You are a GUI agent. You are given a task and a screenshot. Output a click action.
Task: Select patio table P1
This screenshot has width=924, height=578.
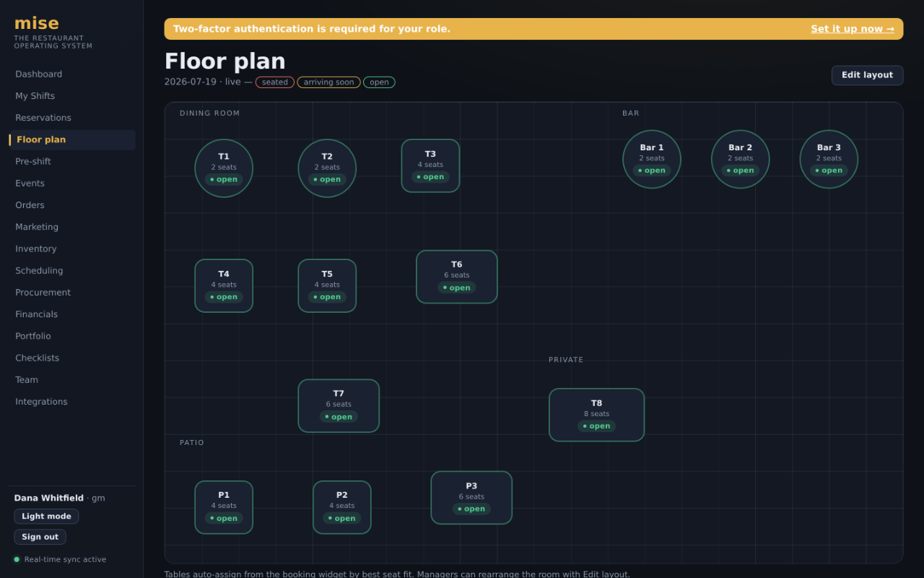pos(224,507)
